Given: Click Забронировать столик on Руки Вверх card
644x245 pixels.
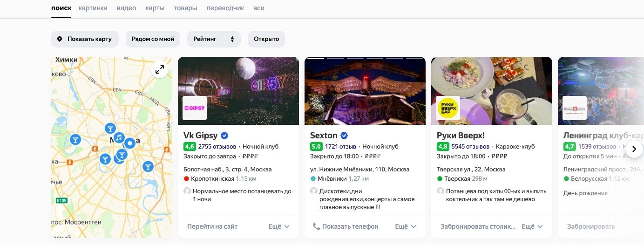Looking at the screenshot, I should coord(478,226).
